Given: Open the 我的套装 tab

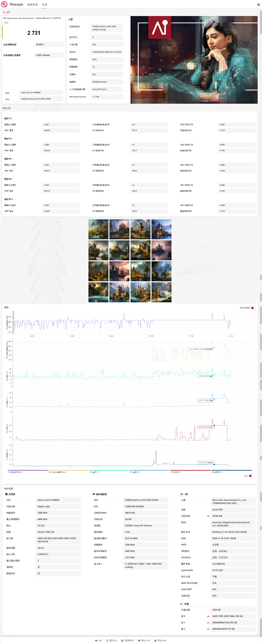Looking at the screenshot, I should [x=32, y=5].
